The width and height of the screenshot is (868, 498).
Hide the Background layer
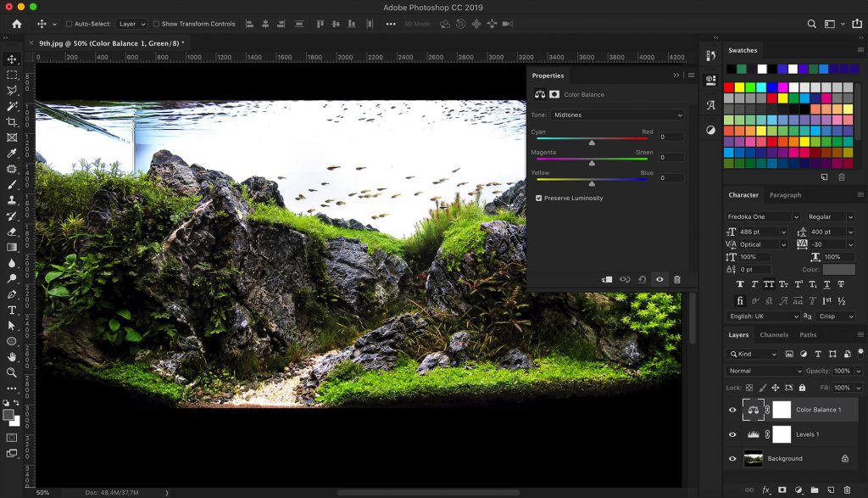pyautogui.click(x=732, y=458)
